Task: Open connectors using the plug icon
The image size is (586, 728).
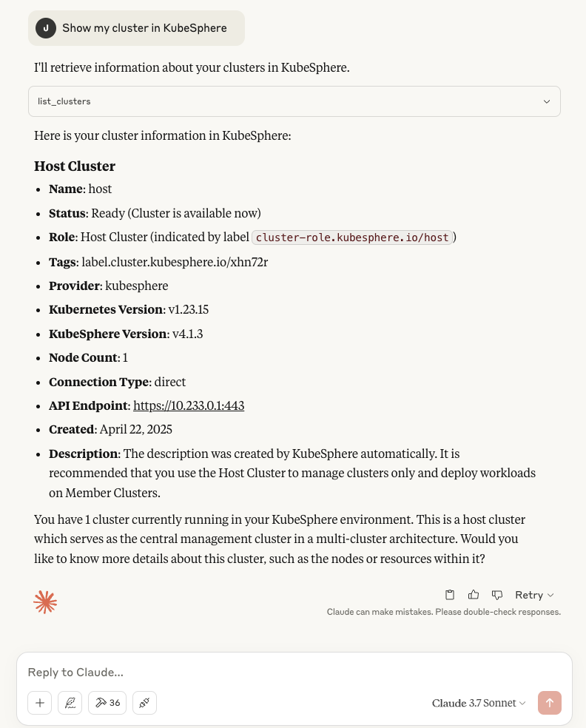Action: pyautogui.click(x=144, y=703)
